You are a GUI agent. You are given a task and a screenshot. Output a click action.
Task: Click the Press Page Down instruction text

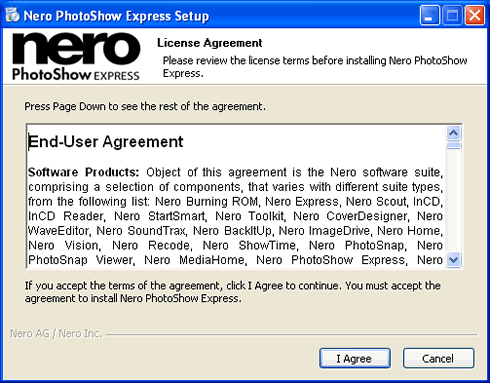click(145, 106)
